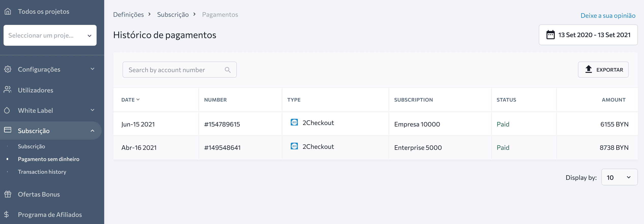This screenshot has height=224, width=644.
Task: Click the 6155 BYN amount
Action: pyautogui.click(x=614, y=124)
